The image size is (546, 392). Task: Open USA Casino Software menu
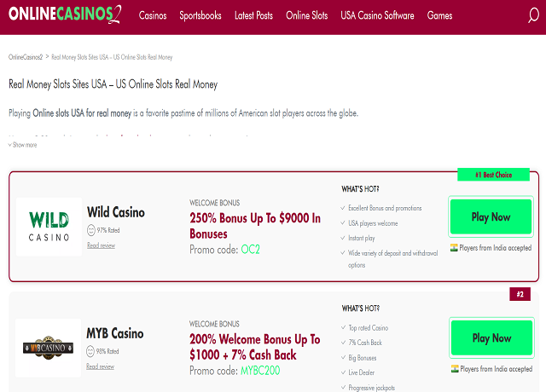pos(377,15)
